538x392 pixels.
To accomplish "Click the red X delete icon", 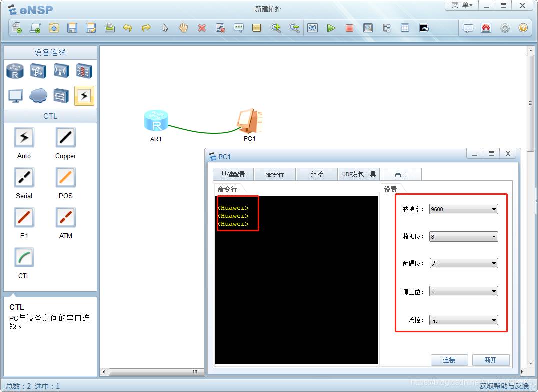I will point(202,28).
